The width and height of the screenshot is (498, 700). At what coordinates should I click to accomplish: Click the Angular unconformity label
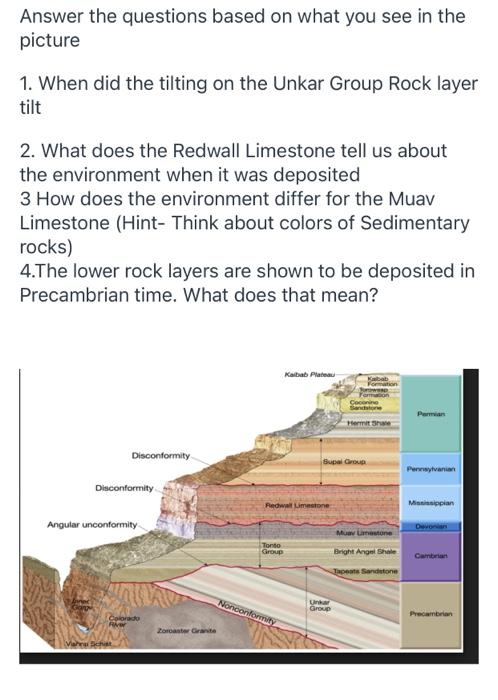coord(92,525)
